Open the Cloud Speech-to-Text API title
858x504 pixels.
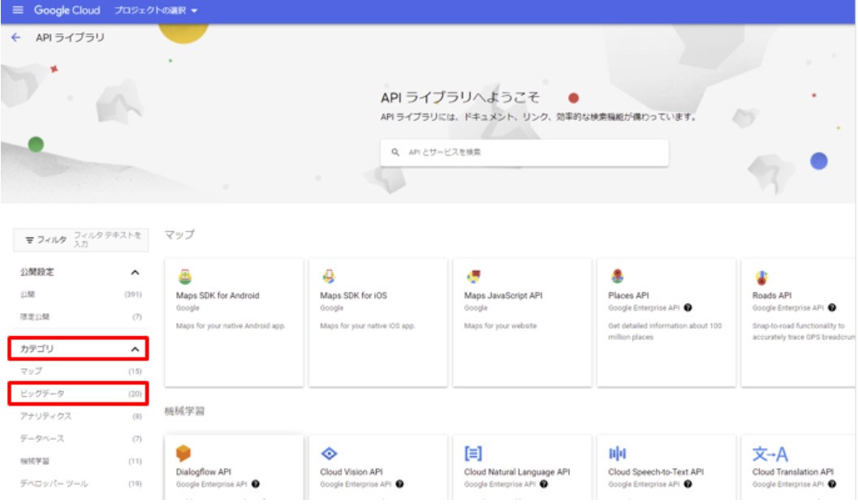(x=656, y=472)
